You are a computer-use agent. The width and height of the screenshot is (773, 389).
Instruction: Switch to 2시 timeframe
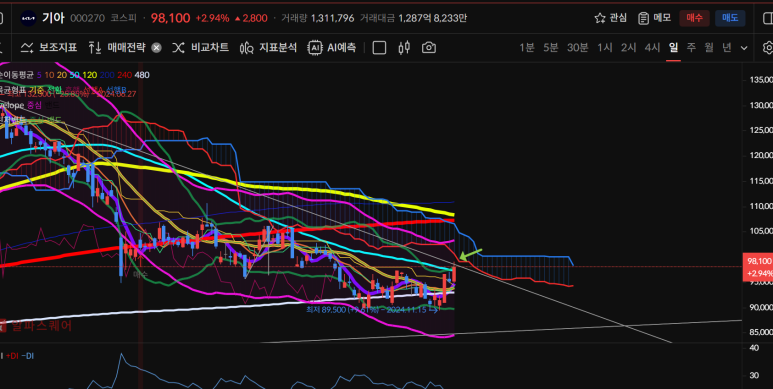[x=629, y=48]
